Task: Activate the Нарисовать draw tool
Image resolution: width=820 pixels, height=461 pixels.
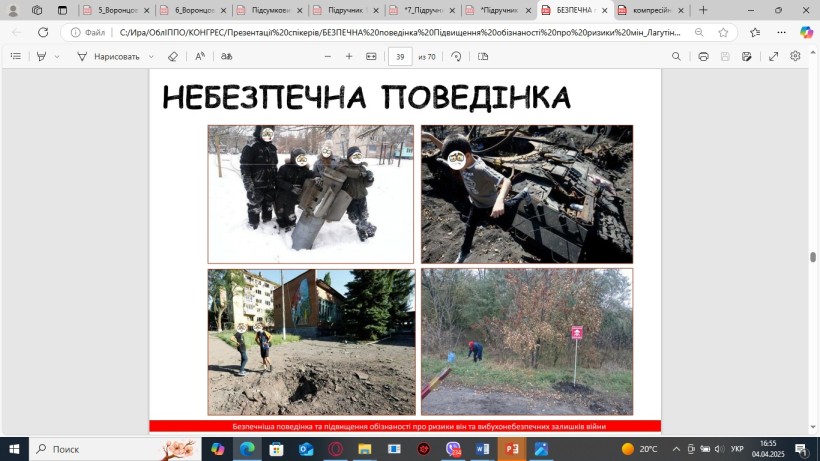Action: click(109, 56)
